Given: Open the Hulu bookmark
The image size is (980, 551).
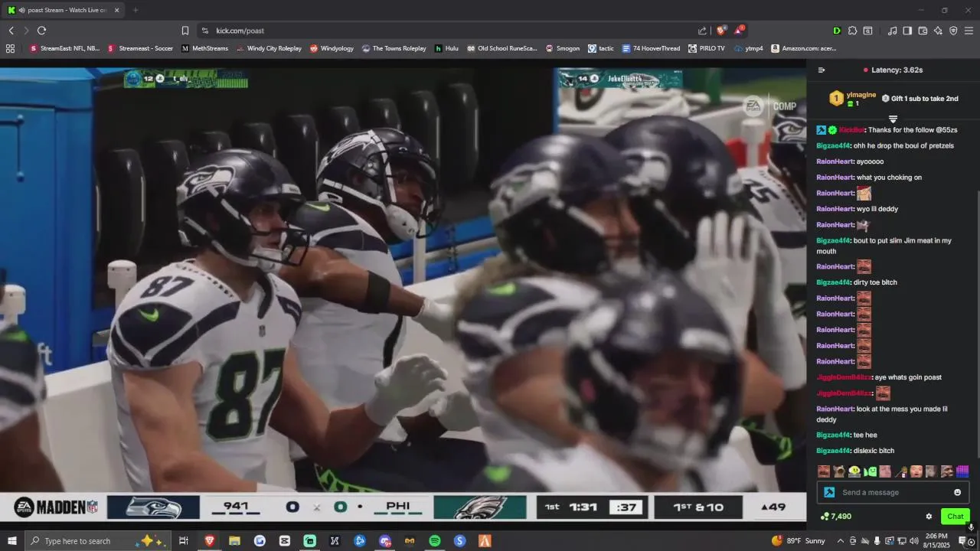Looking at the screenshot, I should click(446, 48).
